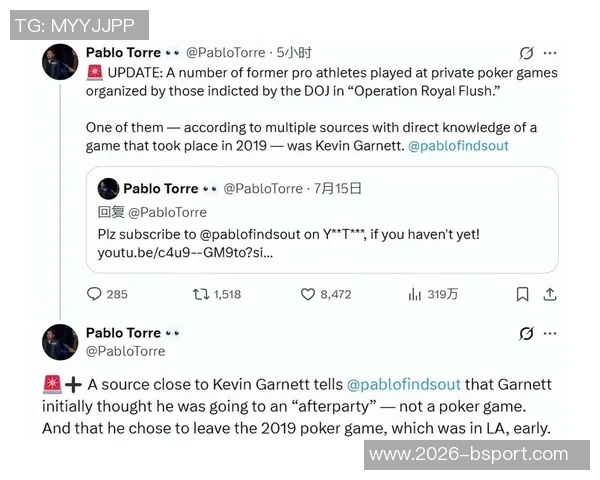Click @pablofindsout mention in first tweet
The height and width of the screenshot is (480, 600).
(x=458, y=145)
